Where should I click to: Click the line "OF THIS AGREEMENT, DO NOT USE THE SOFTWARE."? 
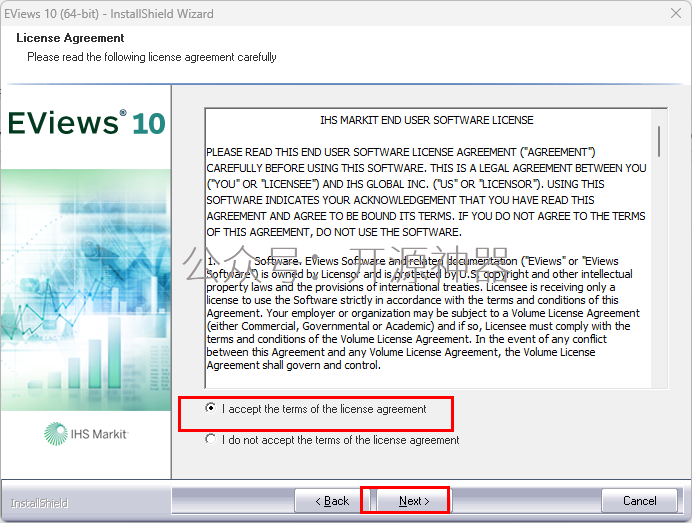(334, 232)
